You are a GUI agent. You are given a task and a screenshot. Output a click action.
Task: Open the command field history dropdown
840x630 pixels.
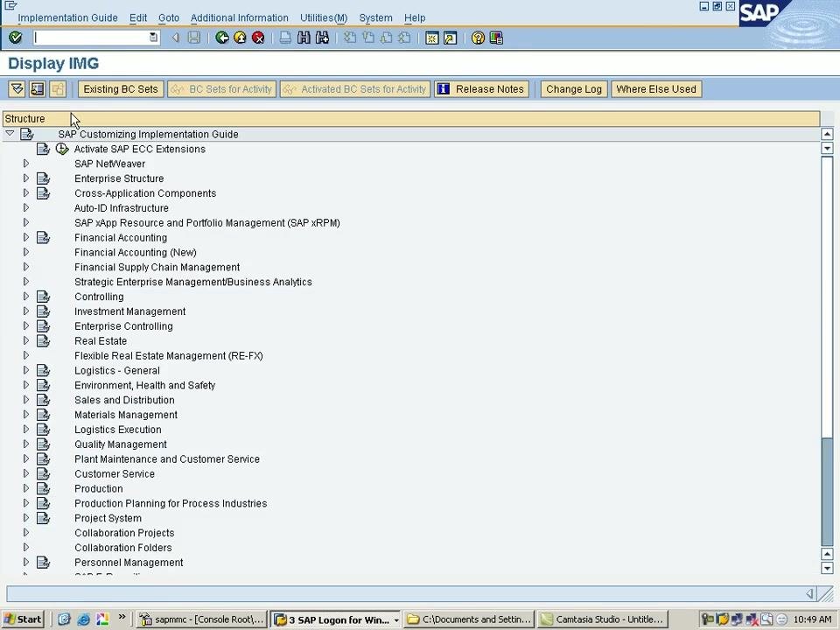153,38
